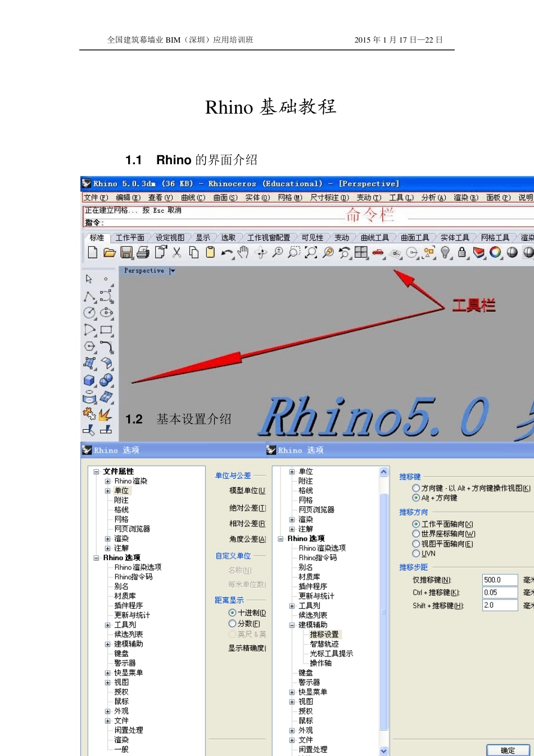534x756 pixels.
Task: Select the 操作轴 tree item
Action: pos(321,663)
